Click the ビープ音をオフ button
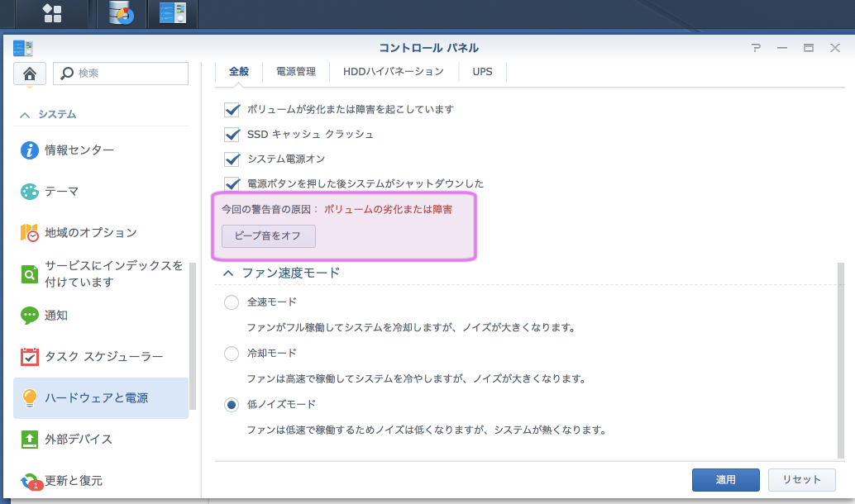Image resolution: width=855 pixels, height=504 pixels. pos(268,235)
